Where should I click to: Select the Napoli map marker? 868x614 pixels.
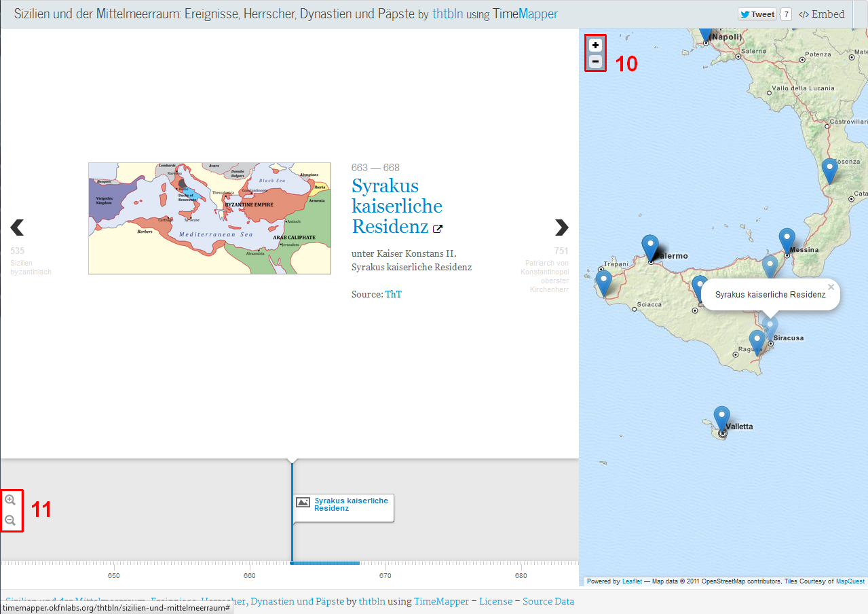coord(706,35)
